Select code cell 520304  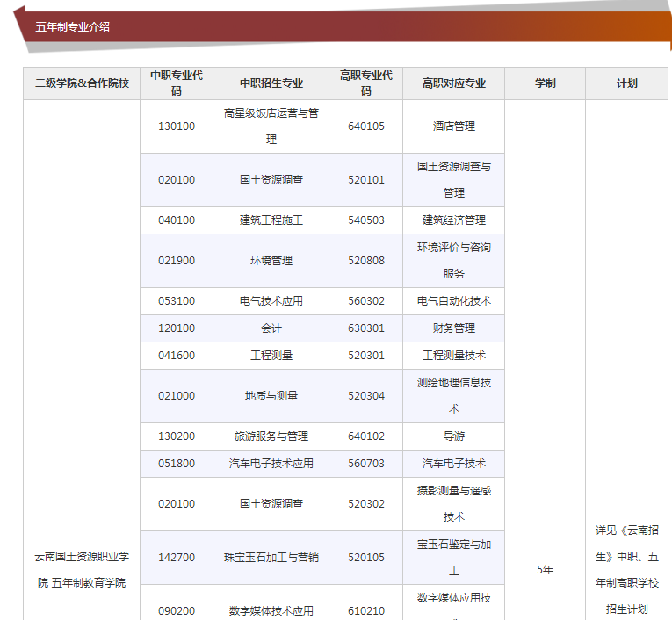click(x=366, y=396)
